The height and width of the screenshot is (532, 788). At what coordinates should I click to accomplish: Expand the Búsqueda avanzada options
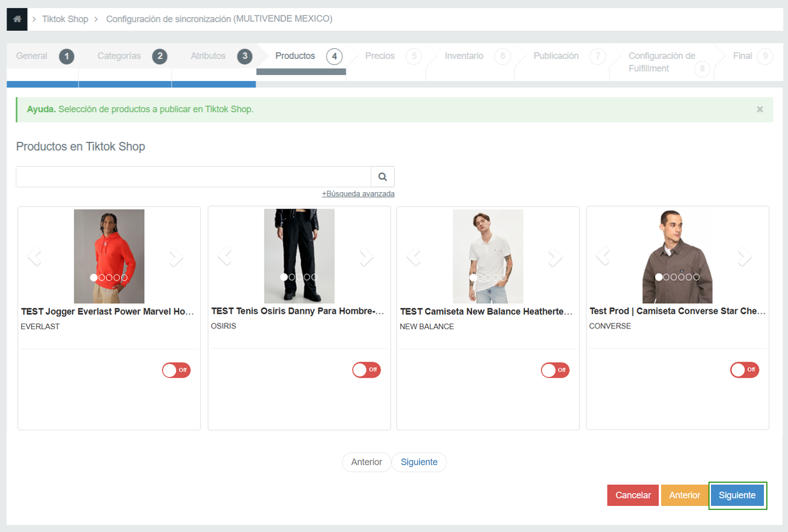[358, 194]
